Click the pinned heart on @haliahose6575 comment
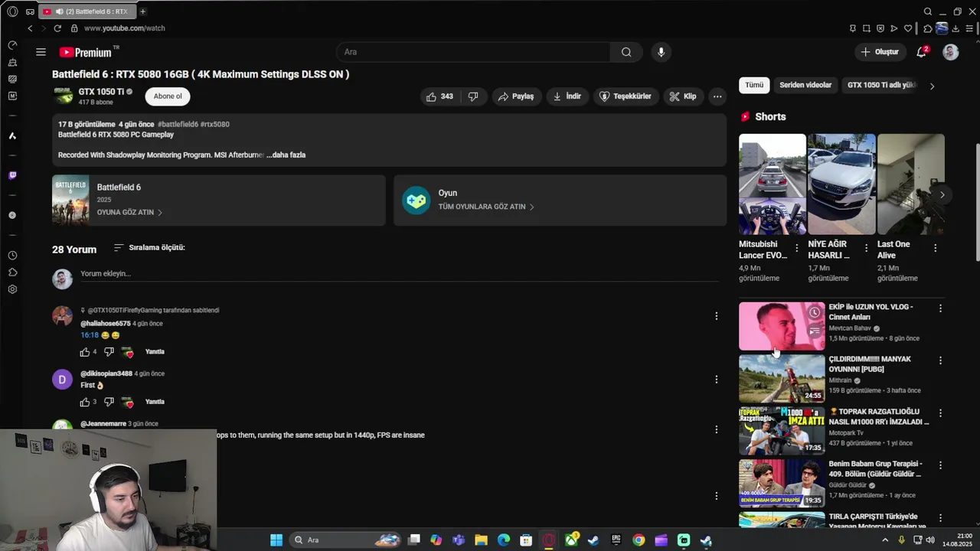The width and height of the screenshot is (980, 551). click(128, 353)
